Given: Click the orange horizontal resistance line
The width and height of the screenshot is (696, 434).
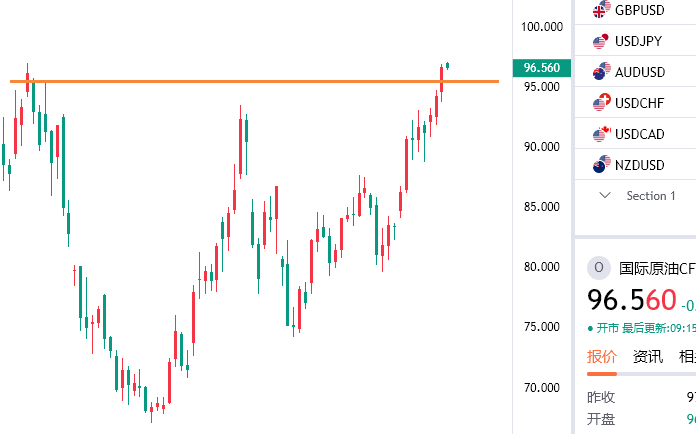Looking at the screenshot, I should (254, 81).
